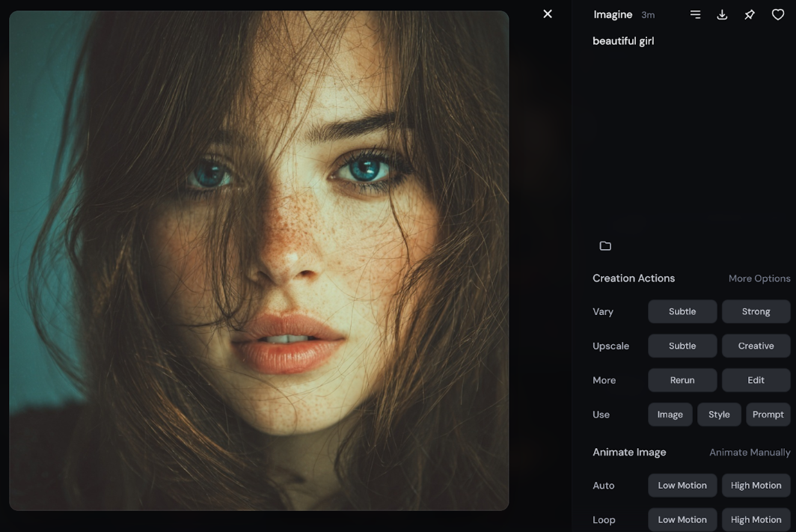Start Loop animation with High Motion
The image size is (796, 532).
(756, 519)
